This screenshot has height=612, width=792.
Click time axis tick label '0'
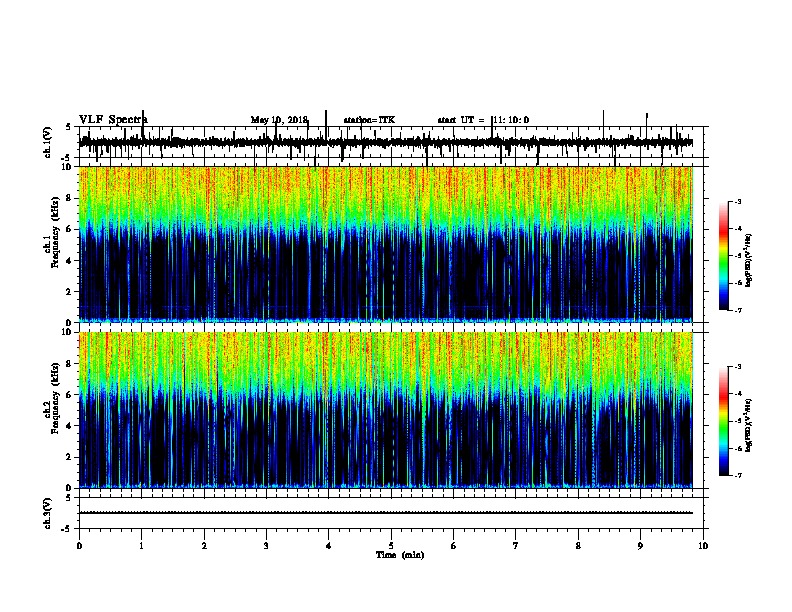(x=79, y=546)
